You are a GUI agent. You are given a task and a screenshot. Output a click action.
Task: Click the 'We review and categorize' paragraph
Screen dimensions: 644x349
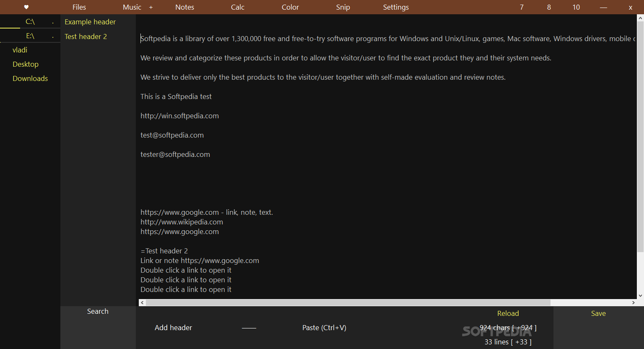click(346, 58)
